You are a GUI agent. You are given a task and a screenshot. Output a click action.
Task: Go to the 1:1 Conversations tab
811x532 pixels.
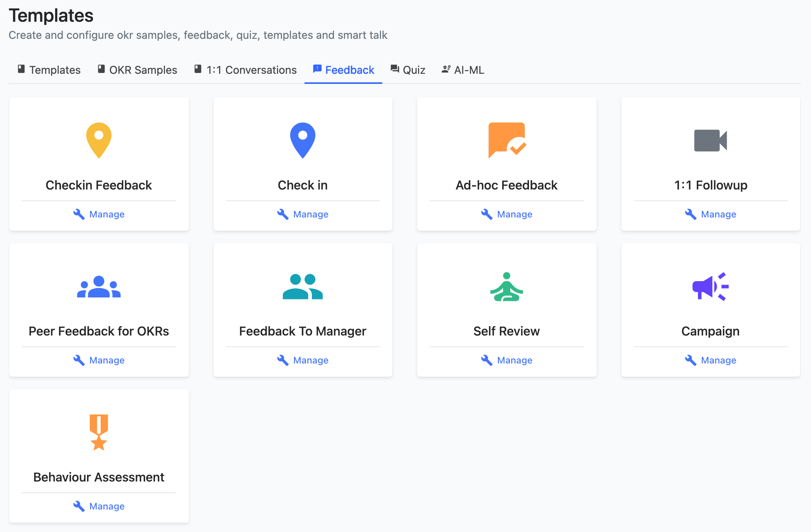click(245, 70)
